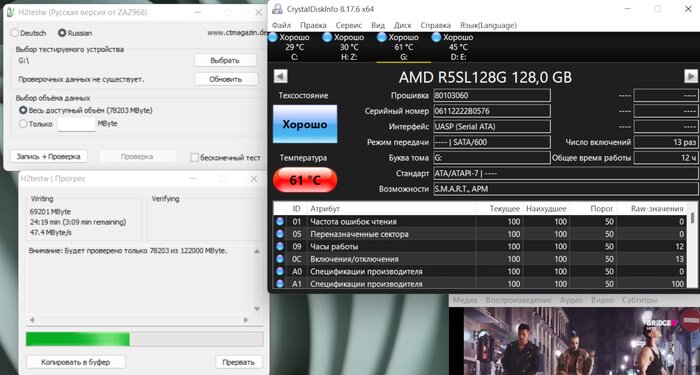Click the Серийный номер field
The image size is (700, 375).
coord(492,111)
